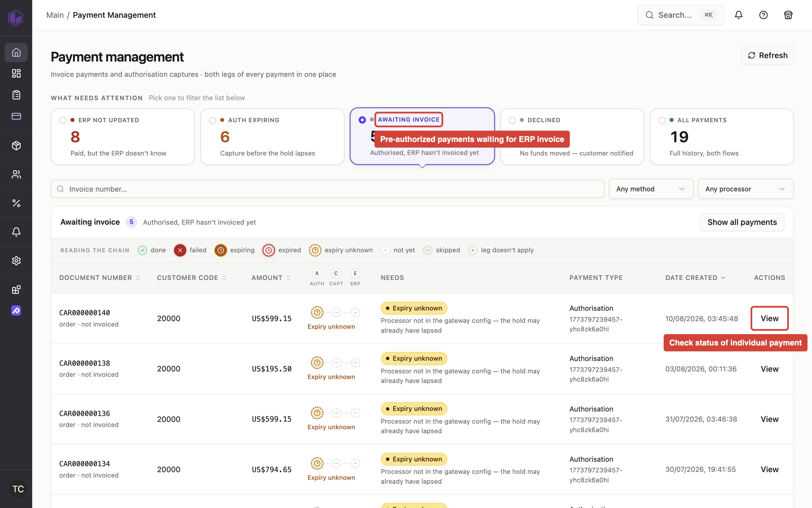Screen dimensions: 812x508
Task: Click date 03/08/2026, 00:11:36
Action: tap(701, 369)
